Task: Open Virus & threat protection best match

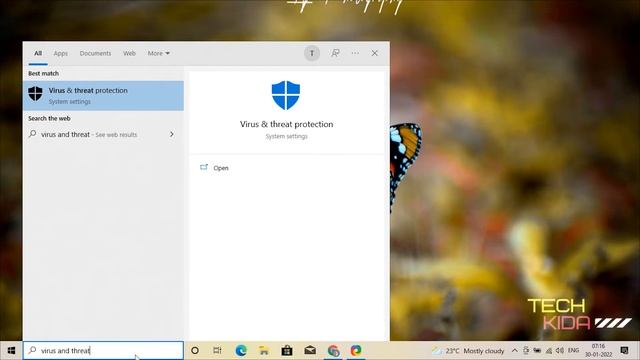Action: pyautogui.click(x=103, y=96)
